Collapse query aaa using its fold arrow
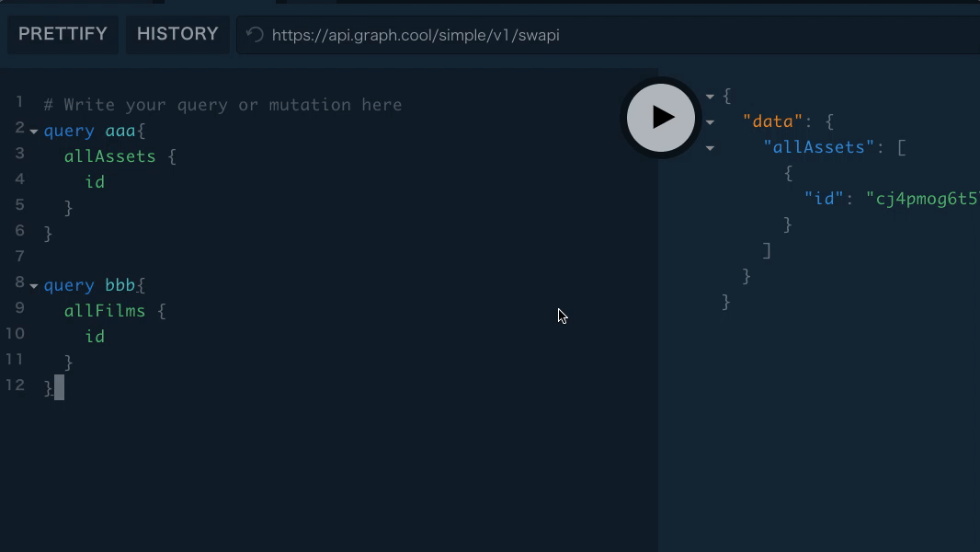The height and width of the screenshot is (552, 980). [x=34, y=131]
